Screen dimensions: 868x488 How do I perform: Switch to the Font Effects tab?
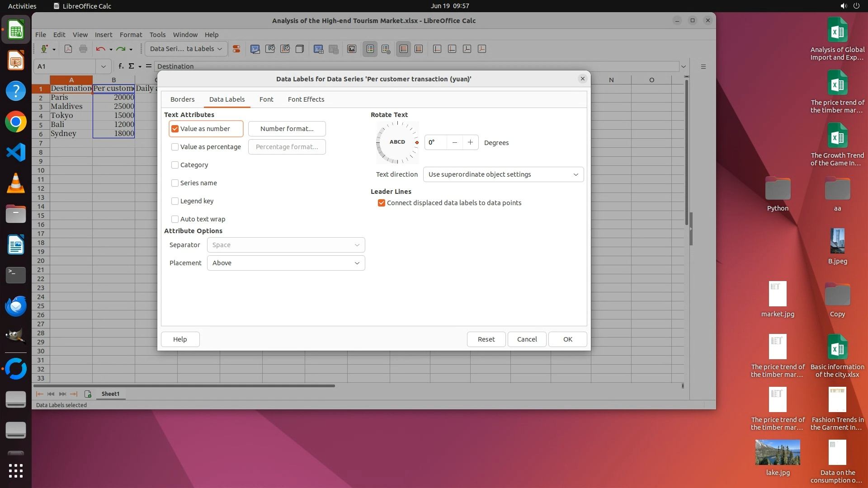(306, 99)
